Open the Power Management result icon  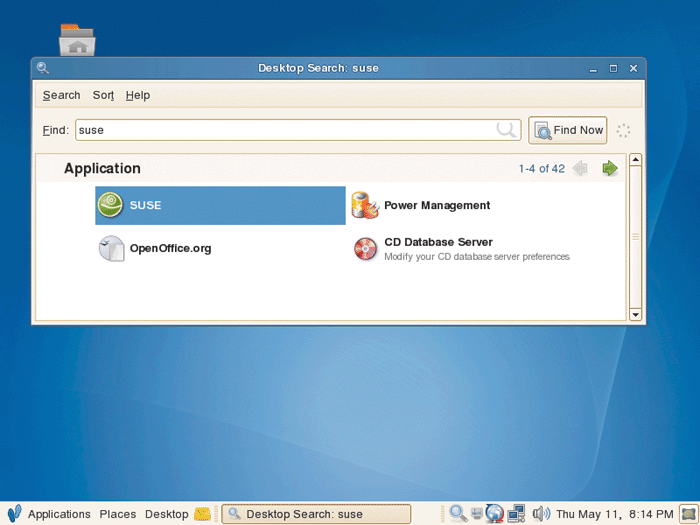(365, 205)
